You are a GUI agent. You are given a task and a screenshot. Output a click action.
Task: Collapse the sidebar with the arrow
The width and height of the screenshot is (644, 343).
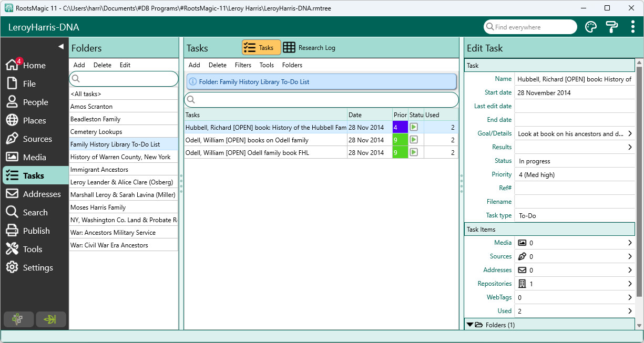[x=61, y=47]
